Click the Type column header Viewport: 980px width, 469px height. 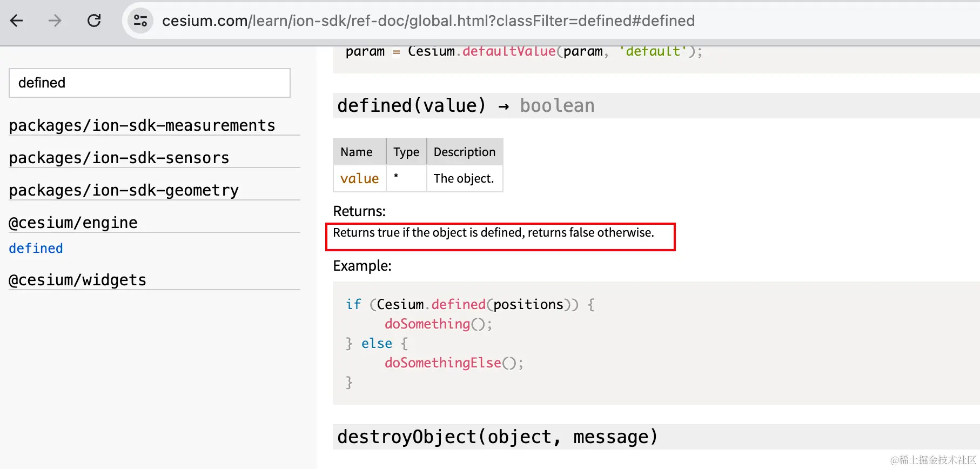click(406, 152)
